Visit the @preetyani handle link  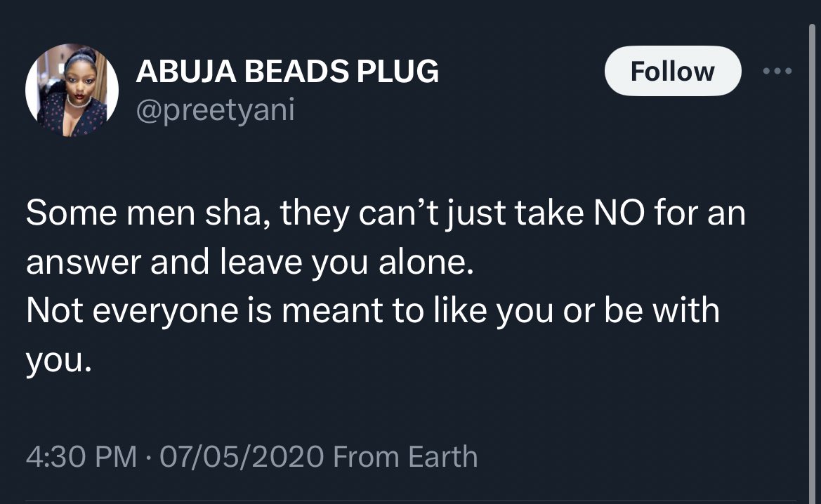[x=215, y=110]
